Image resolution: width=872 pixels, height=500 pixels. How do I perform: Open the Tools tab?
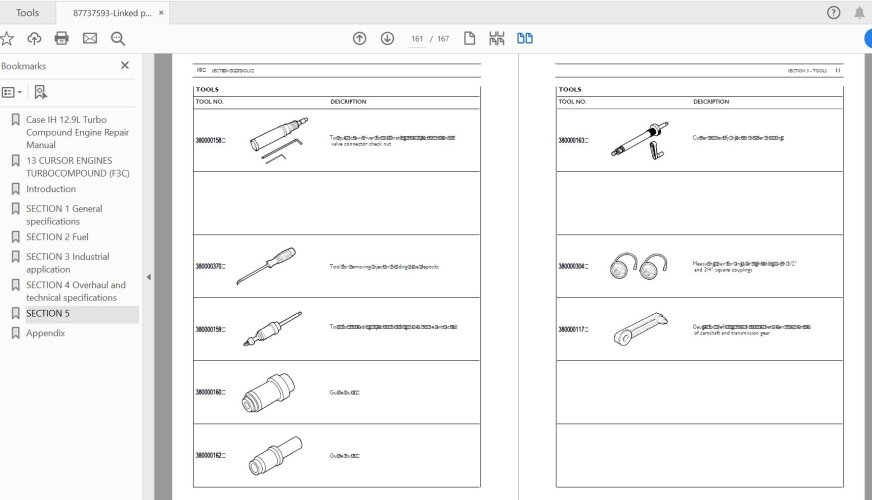pyautogui.click(x=28, y=13)
